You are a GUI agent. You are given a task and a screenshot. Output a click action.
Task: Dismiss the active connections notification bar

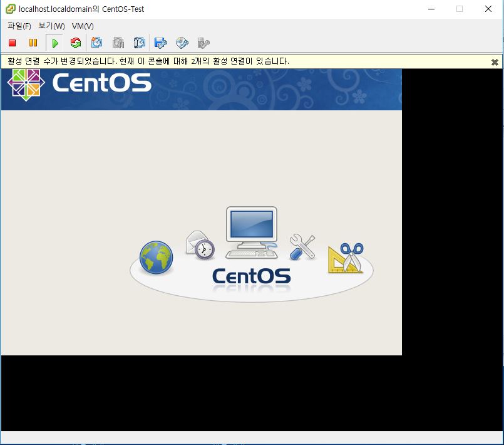click(495, 62)
